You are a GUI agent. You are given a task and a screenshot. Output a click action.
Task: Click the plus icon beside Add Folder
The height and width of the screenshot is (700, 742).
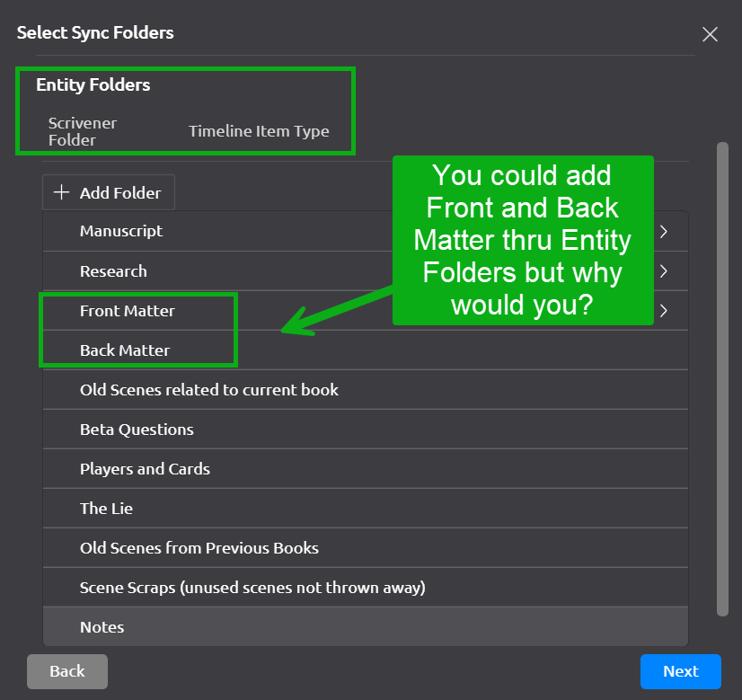(61, 192)
